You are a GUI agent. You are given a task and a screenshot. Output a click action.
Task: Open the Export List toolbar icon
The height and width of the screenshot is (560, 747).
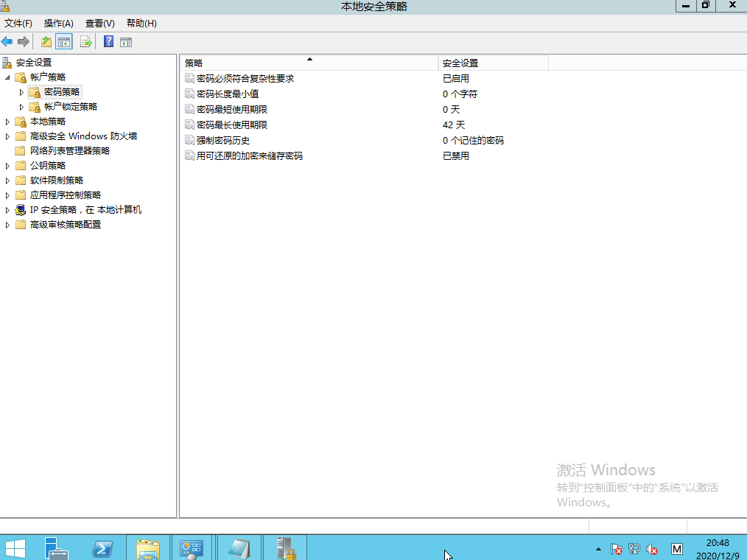(85, 41)
